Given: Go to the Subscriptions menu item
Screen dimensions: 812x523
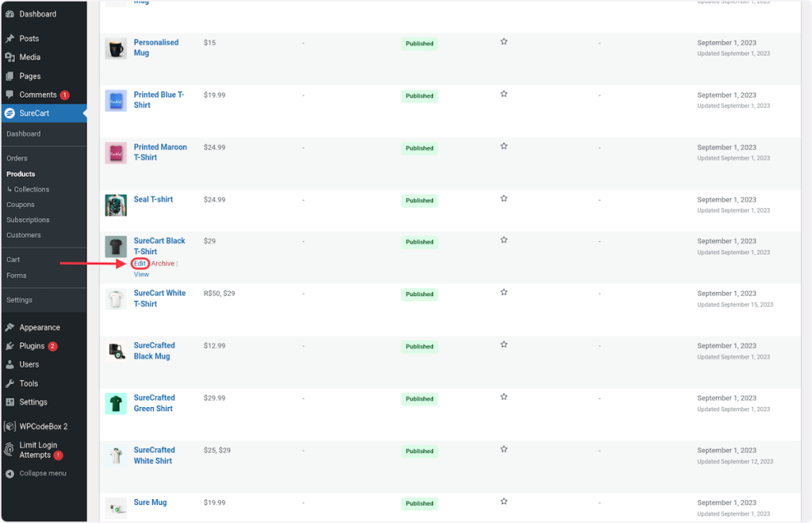Looking at the screenshot, I should (x=28, y=220).
